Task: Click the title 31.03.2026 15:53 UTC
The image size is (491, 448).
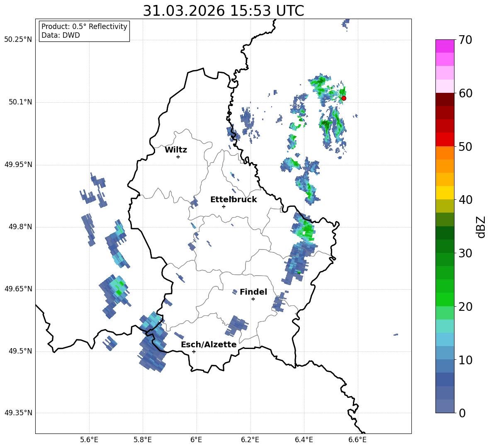Action: (x=223, y=11)
